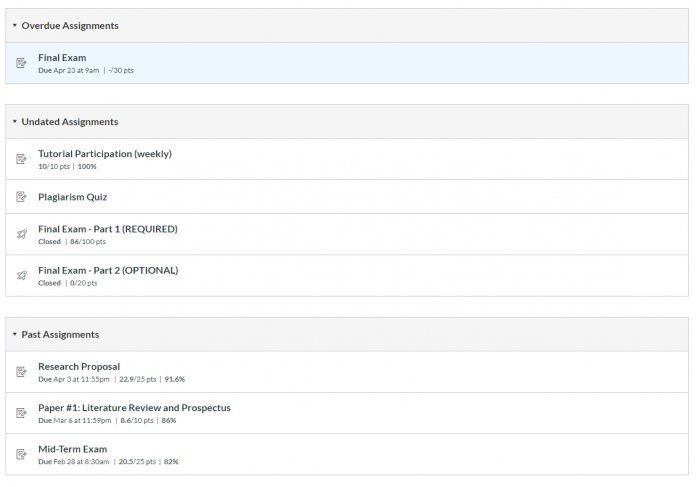
Task: Click the icon next to Paper #1 Literature Review
Action: coord(21,413)
